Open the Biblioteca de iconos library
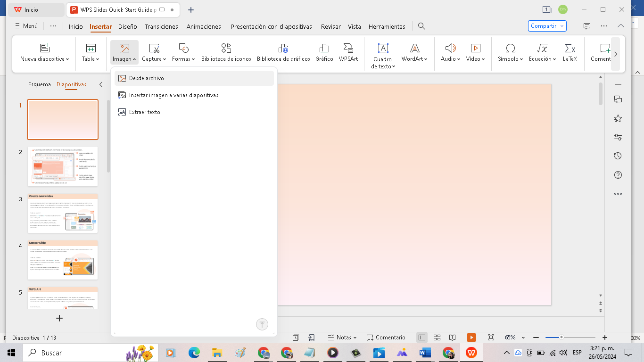The height and width of the screenshot is (362, 644). coord(226,52)
